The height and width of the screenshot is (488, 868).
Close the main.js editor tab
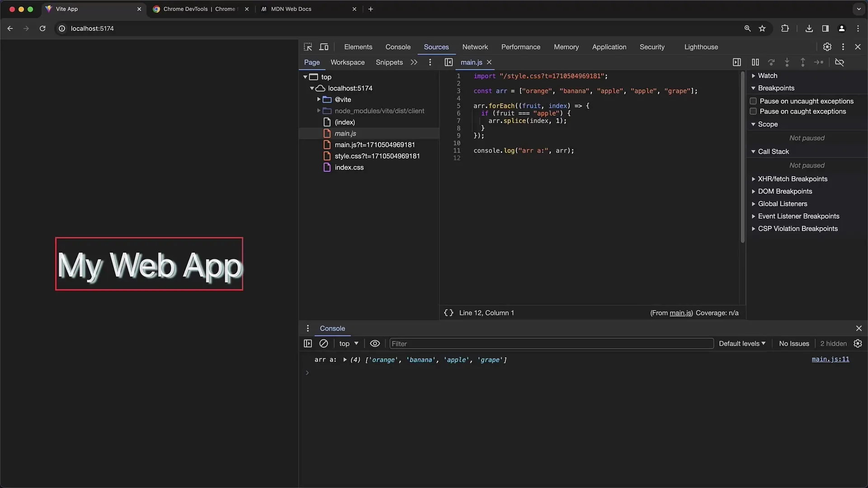[x=489, y=62]
